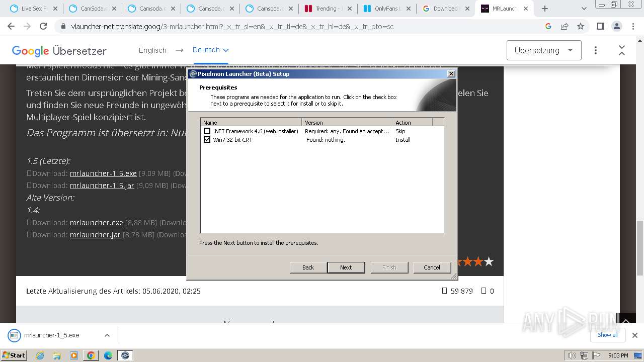Close the downloads bar
Screen dimensions: 644x362
point(635,335)
